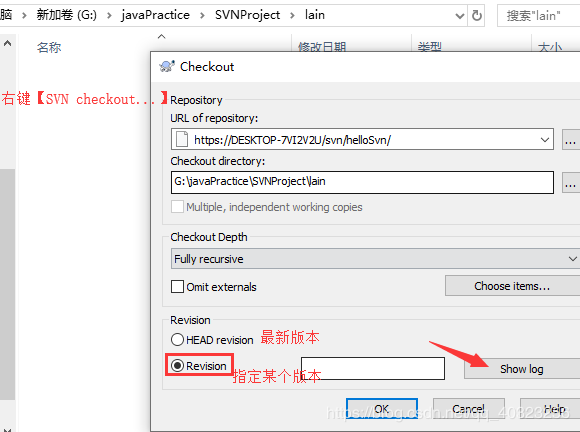The height and width of the screenshot is (432, 580).
Task: Open the address bar history dropdown
Action: (460, 16)
